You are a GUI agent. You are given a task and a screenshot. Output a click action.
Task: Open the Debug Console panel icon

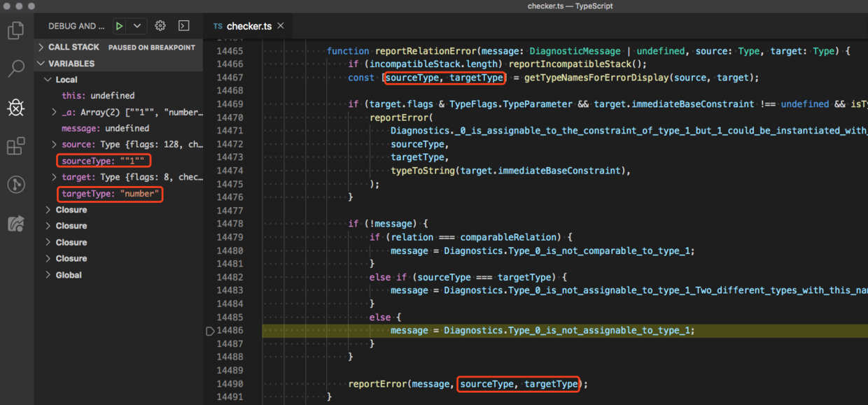[183, 25]
